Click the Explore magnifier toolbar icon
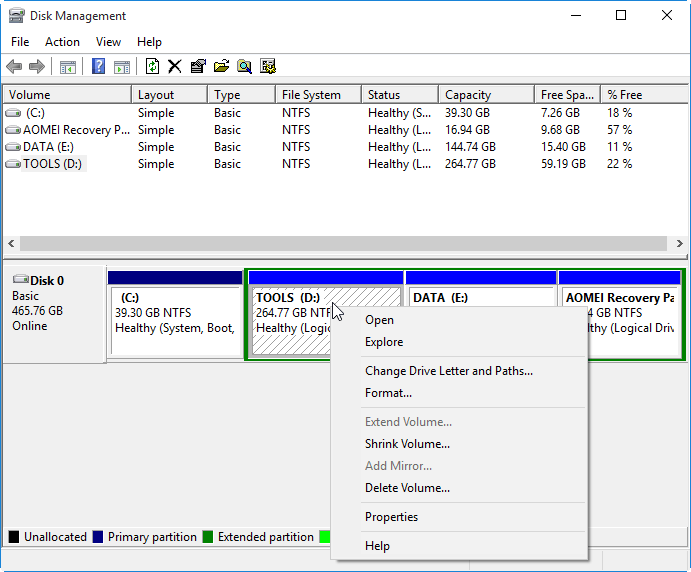This screenshot has height=572, width=691. click(x=244, y=67)
